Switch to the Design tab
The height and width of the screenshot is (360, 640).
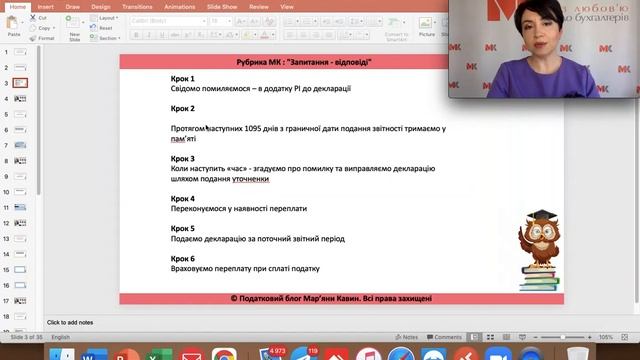coord(100,7)
